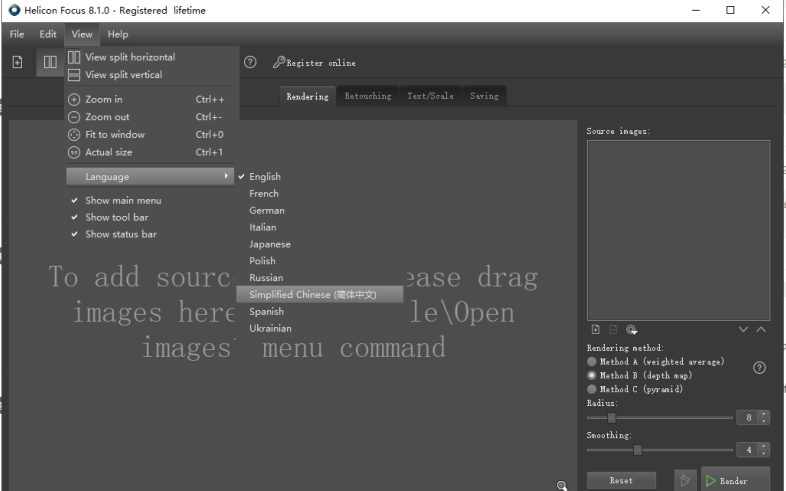Move selected source image down with chevron
786x491 pixels.
[x=743, y=329]
